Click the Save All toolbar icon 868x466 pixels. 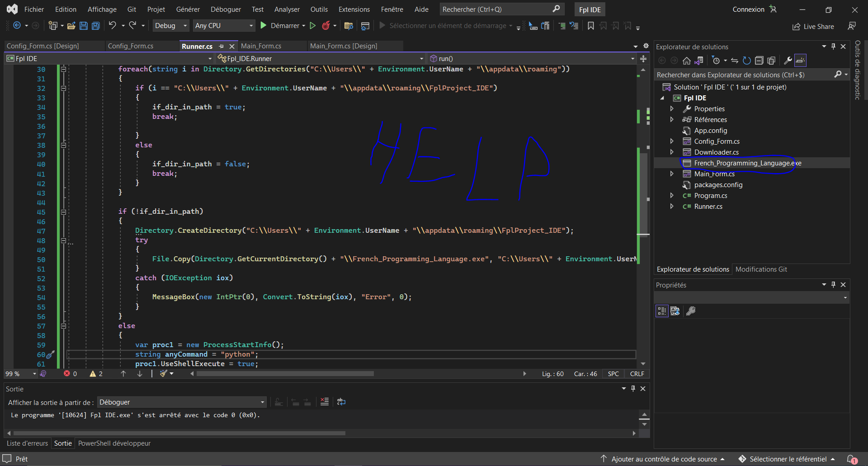(96, 26)
